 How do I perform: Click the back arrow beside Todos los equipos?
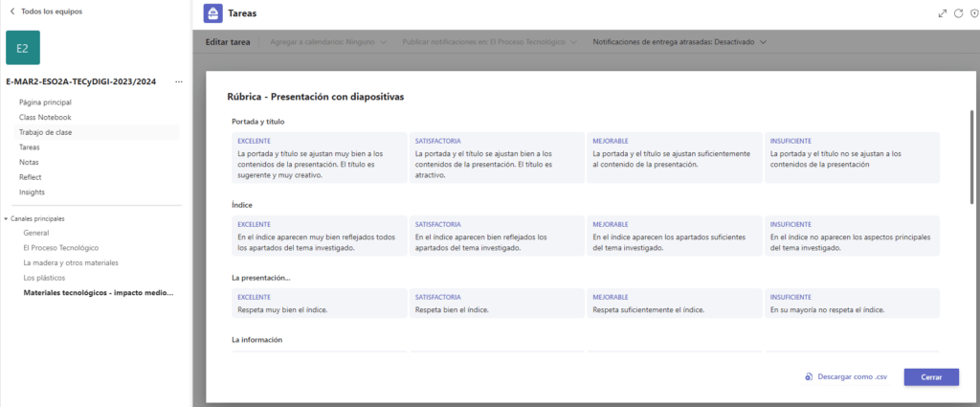click(x=11, y=11)
